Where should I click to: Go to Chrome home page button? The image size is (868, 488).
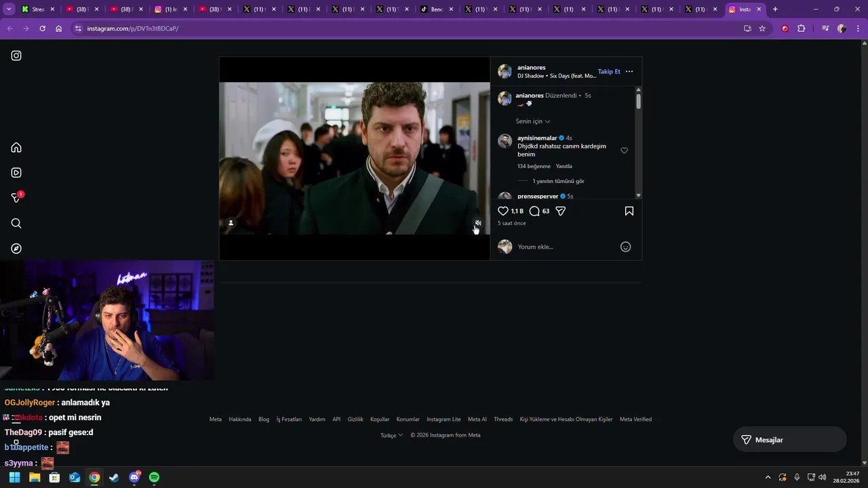58,28
